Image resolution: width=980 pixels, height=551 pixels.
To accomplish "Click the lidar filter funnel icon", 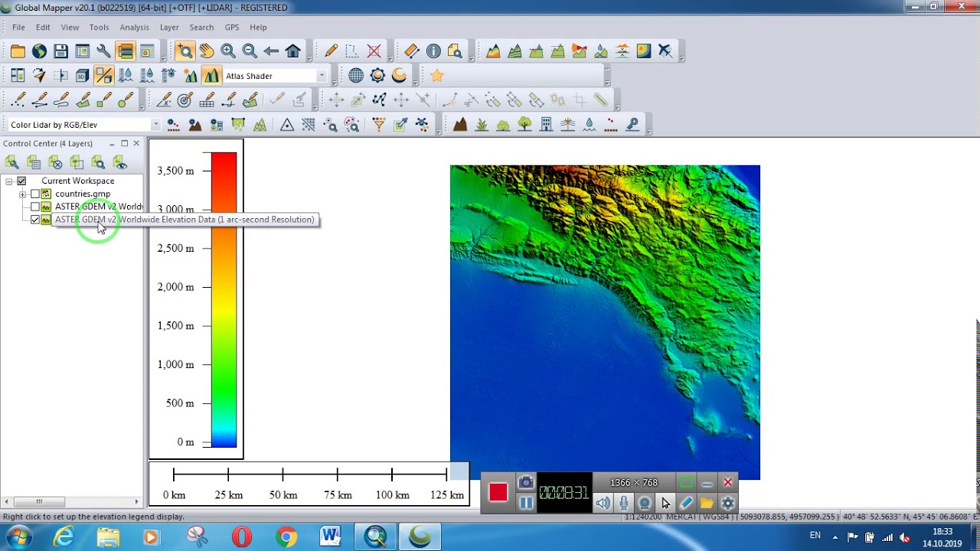I will [378, 125].
